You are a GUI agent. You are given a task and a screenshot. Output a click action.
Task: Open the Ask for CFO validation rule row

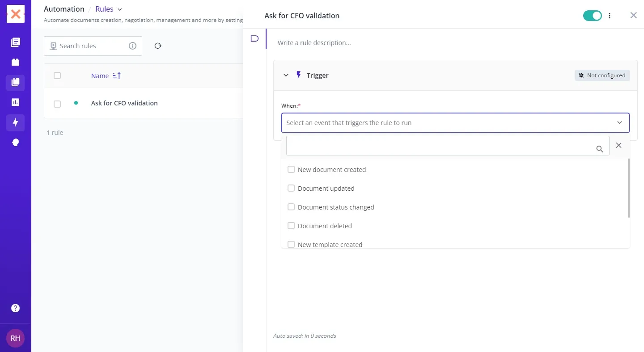[124, 103]
